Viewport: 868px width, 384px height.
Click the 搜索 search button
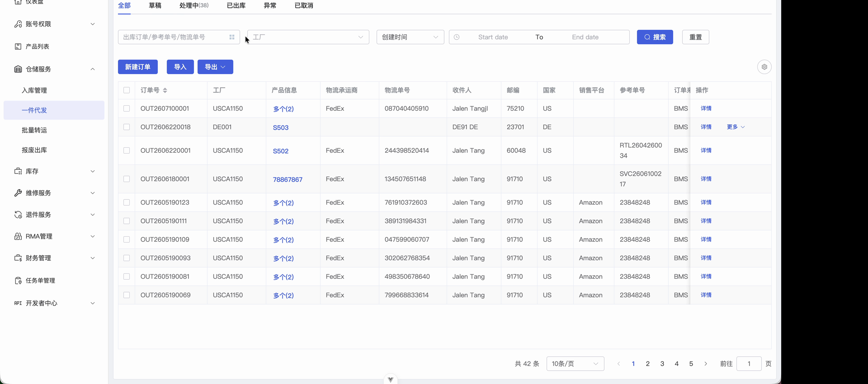tap(655, 37)
